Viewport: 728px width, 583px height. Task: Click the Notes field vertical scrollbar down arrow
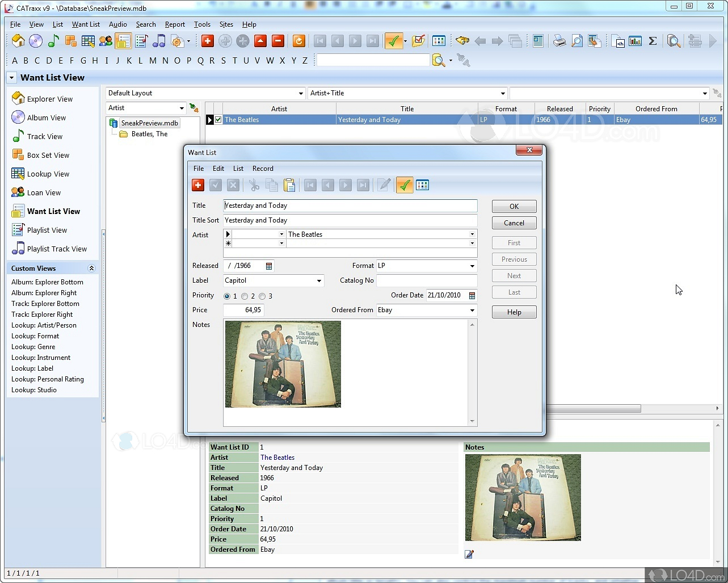coord(472,421)
